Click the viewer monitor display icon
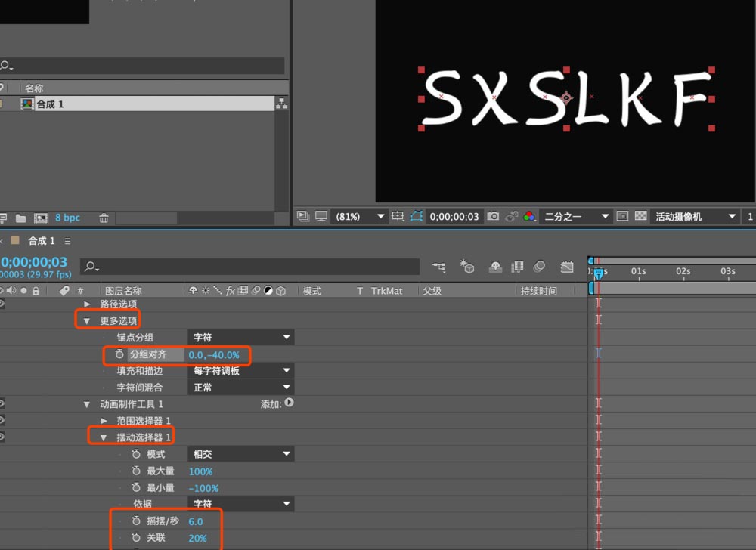The image size is (756, 550). pyautogui.click(x=321, y=216)
